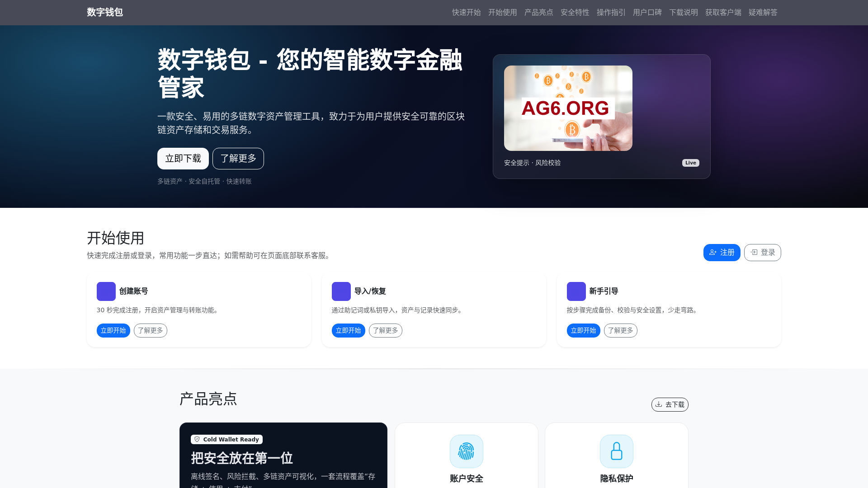The height and width of the screenshot is (488, 868).
Task: Click 了解更多 in 导入/恢复 card
Action: click(386, 331)
